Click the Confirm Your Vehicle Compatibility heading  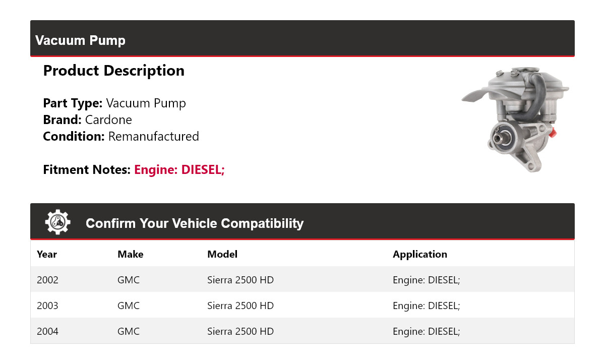(194, 223)
